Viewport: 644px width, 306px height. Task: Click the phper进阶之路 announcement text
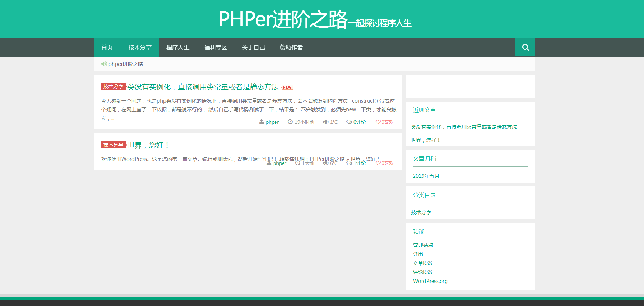(126, 64)
